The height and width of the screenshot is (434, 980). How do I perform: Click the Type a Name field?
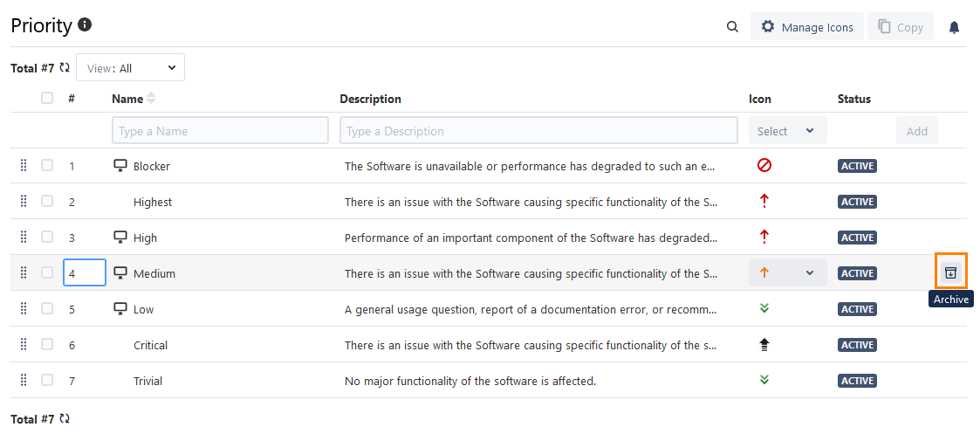(220, 131)
